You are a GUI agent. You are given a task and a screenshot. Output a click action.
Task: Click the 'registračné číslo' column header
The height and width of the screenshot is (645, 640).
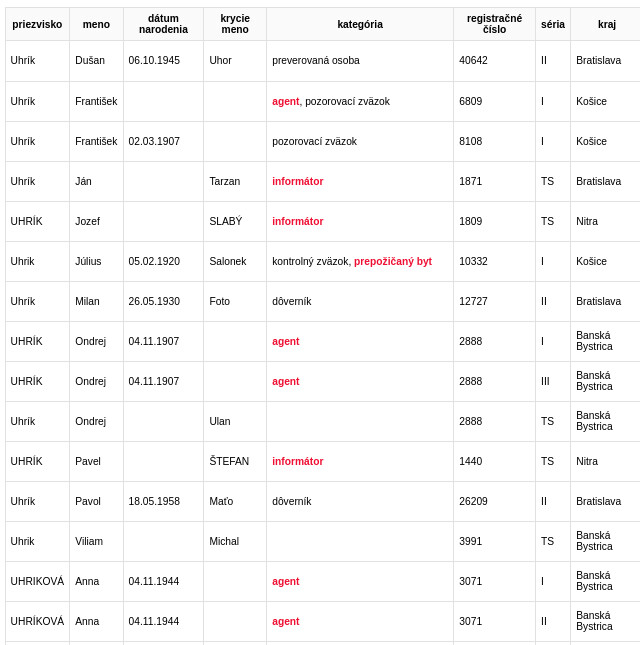click(x=494, y=24)
